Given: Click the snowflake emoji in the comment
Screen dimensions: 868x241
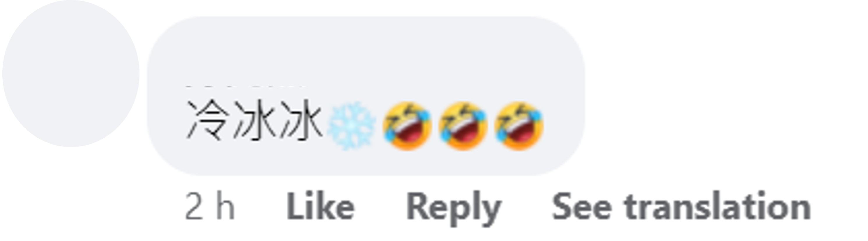Looking at the screenshot, I should [x=351, y=126].
